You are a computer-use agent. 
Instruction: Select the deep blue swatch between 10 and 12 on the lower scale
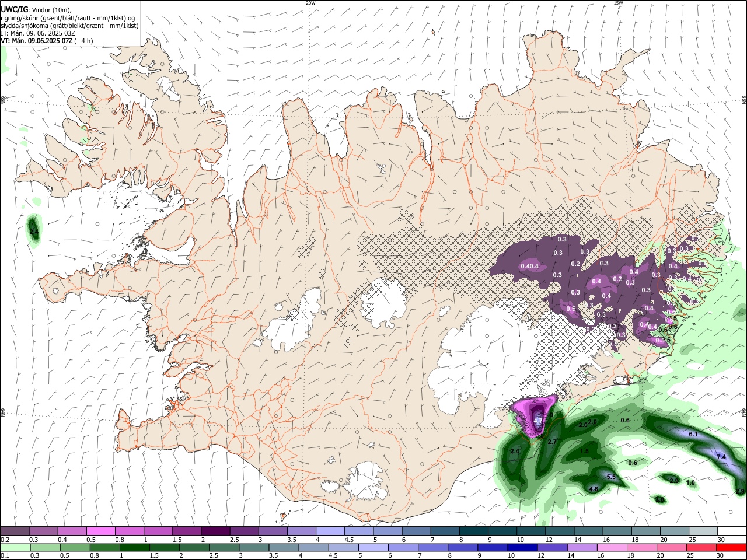[523, 547]
